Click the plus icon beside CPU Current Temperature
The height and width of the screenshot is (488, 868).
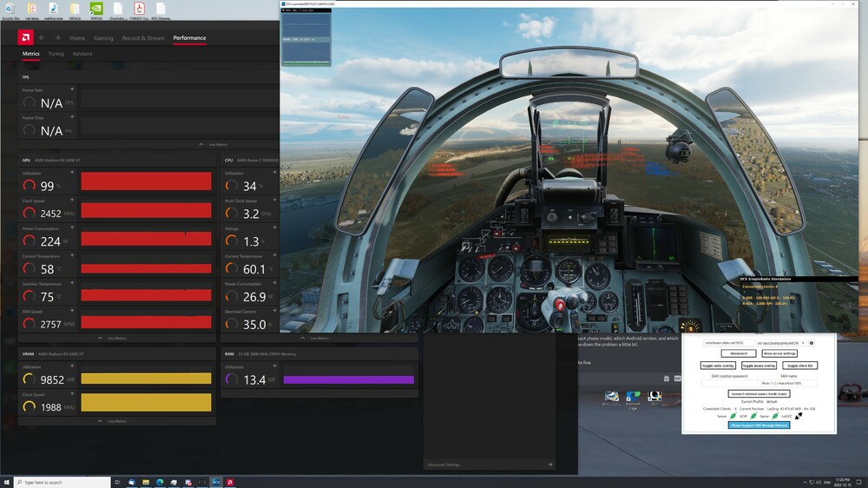pos(274,255)
